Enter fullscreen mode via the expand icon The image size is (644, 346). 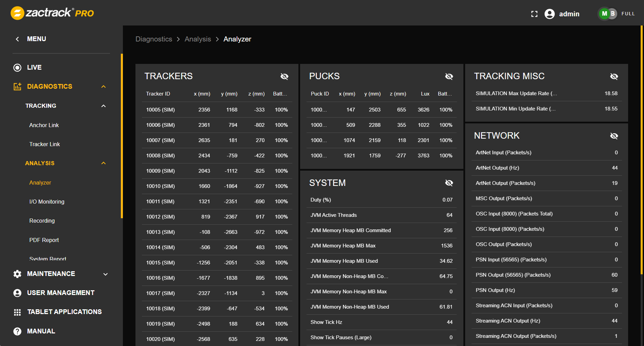pyautogui.click(x=534, y=14)
